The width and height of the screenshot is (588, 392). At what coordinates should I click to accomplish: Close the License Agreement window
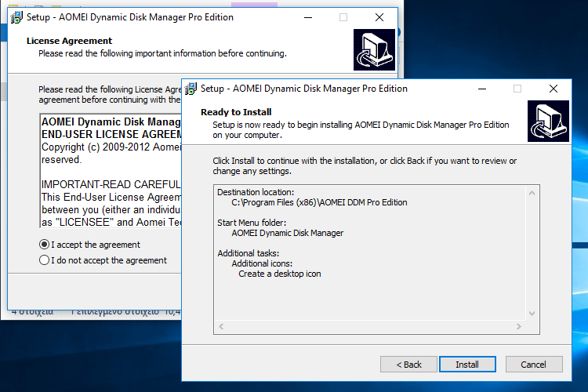pos(379,17)
